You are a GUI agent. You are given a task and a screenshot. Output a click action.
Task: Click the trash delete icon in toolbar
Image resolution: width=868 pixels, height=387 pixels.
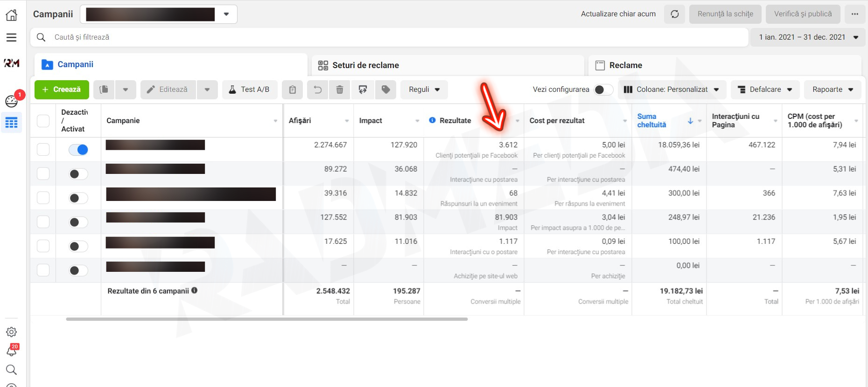point(340,90)
